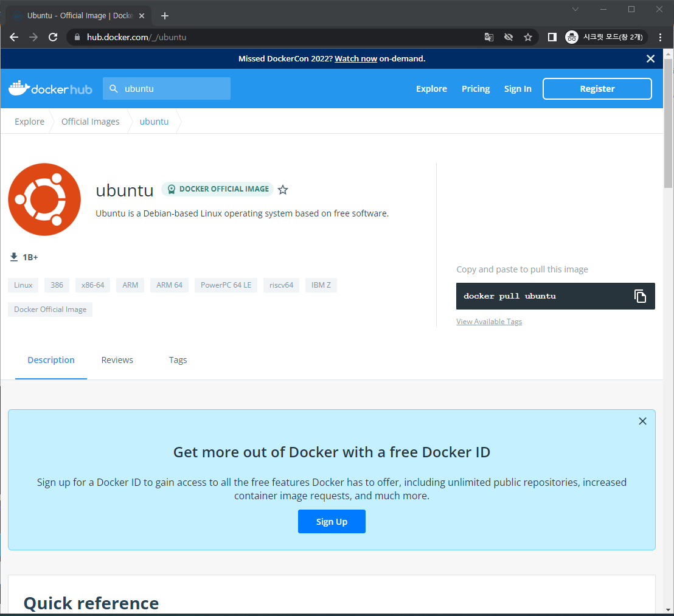The image size is (674, 616).
Task: Star the ubuntu repository
Action: click(282, 190)
